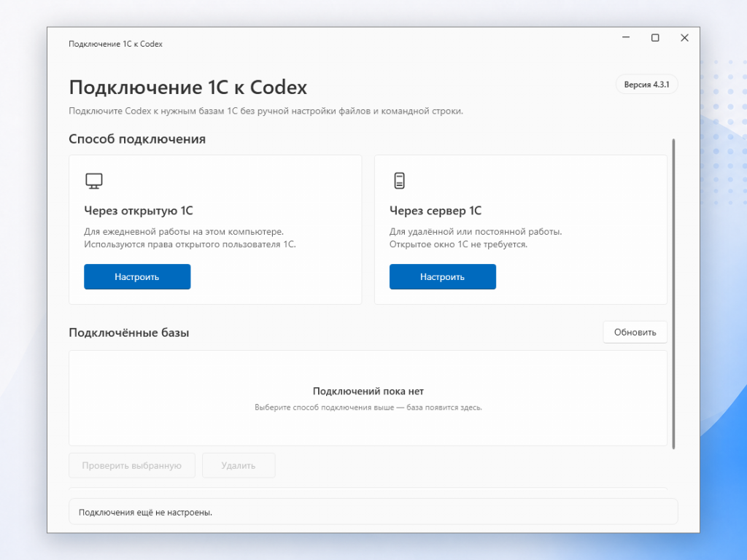Image resolution: width=747 pixels, height=560 pixels.
Task: Select the "Через открытую 1С" card title
Action: (139, 211)
